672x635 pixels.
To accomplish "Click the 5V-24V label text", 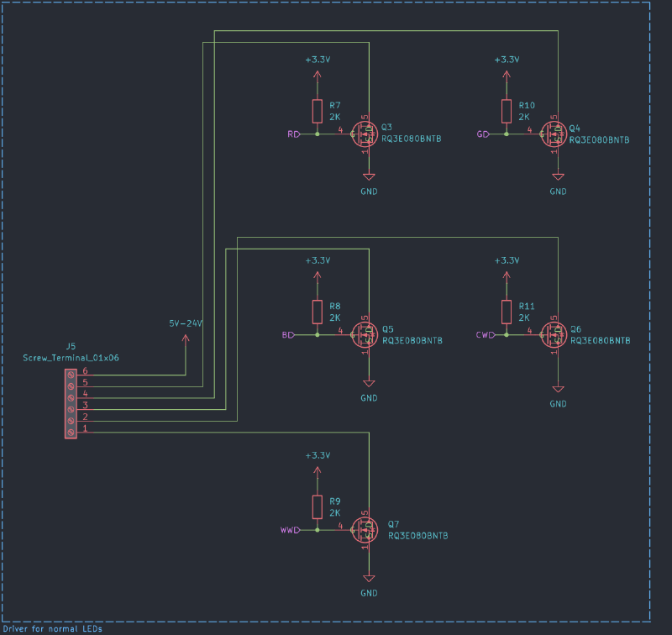I will pyautogui.click(x=186, y=323).
